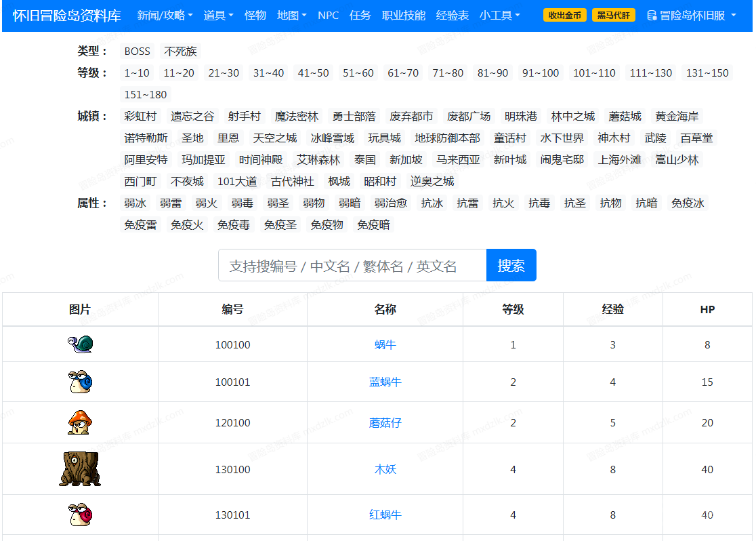Filter by town 天空之城
Screen dimensions: 756x541
[275, 138]
